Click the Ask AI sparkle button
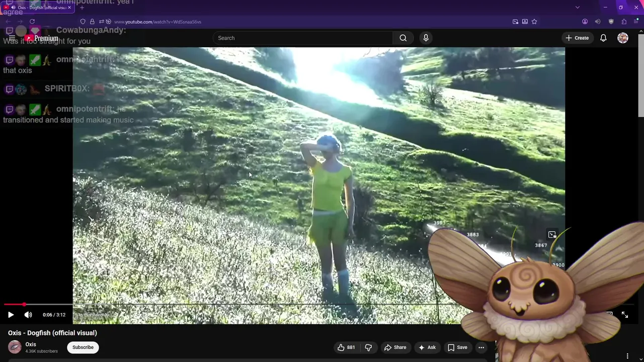This screenshot has width=644, height=362. coord(427,347)
